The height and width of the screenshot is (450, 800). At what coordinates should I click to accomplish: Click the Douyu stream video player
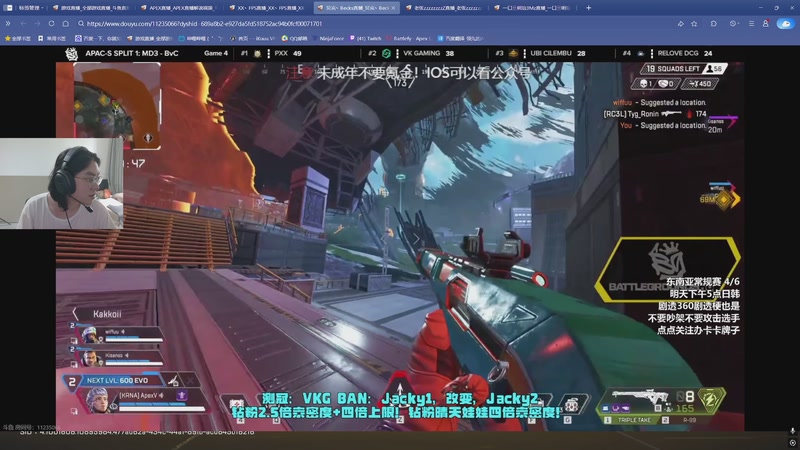(x=399, y=239)
